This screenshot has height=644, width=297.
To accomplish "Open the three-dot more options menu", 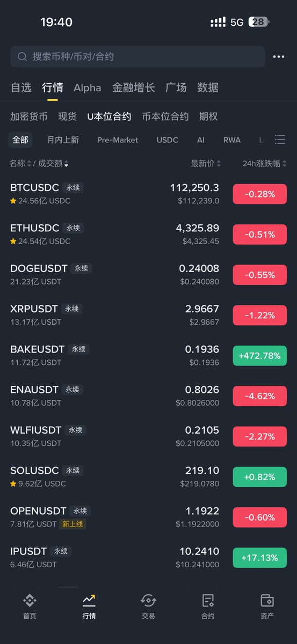I will 278,56.
